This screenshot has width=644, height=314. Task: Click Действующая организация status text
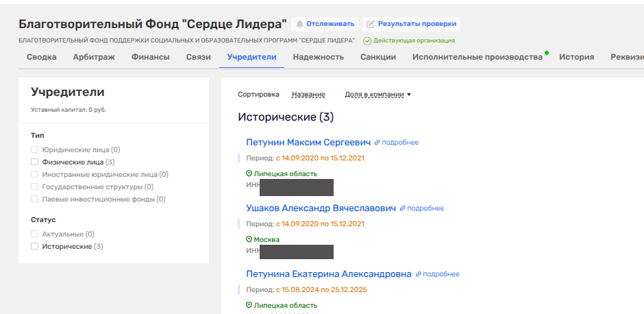click(414, 40)
